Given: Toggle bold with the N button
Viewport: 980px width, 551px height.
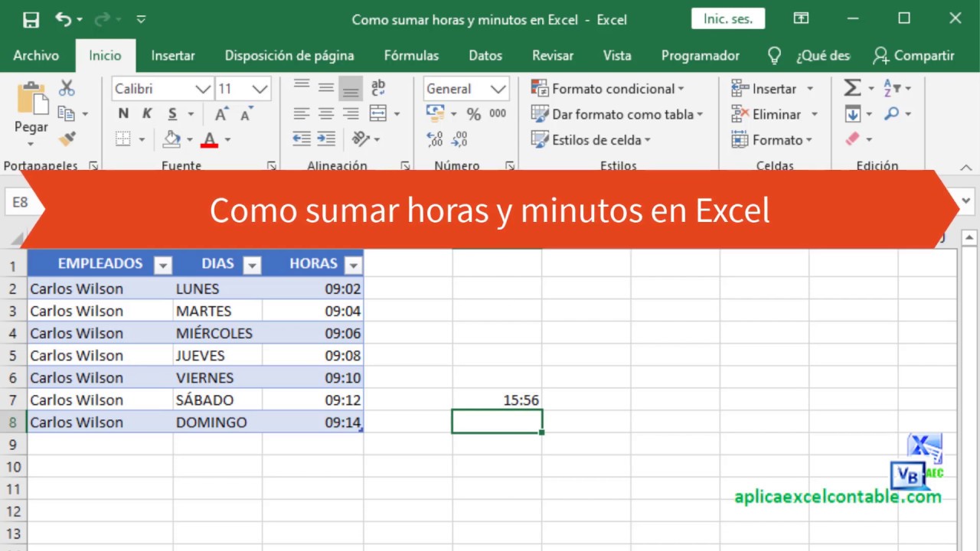Looking at the screenshot, I should 122,112.
